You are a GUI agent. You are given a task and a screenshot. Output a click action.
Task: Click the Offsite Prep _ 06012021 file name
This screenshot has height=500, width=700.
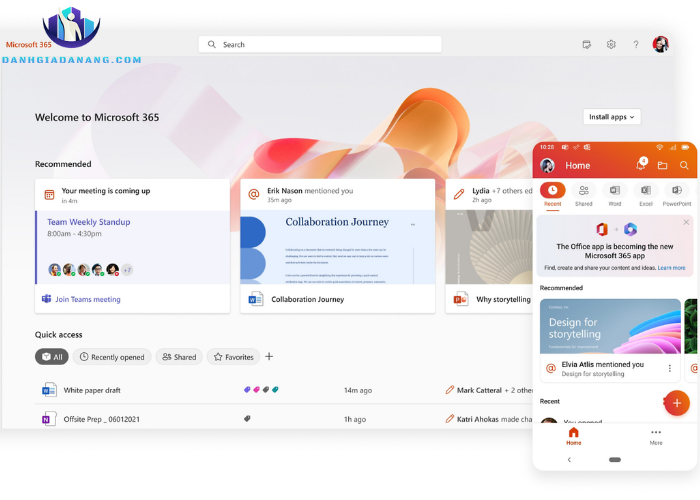[x=102, y=419]
